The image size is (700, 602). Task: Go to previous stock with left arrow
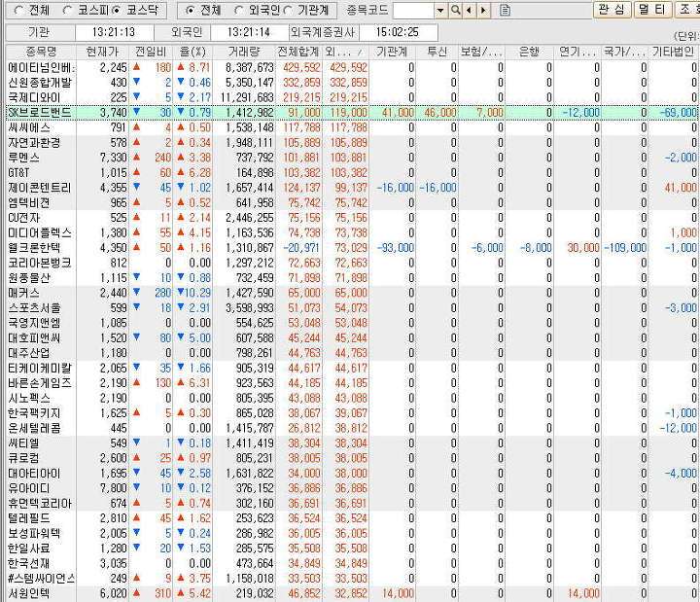(x=470, y=10)
